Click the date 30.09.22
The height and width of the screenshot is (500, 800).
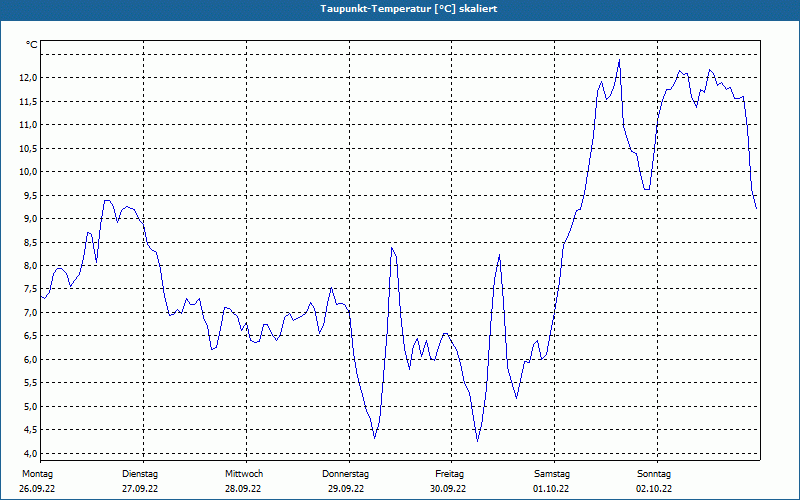pyautogui.click(x=448, y=489)
